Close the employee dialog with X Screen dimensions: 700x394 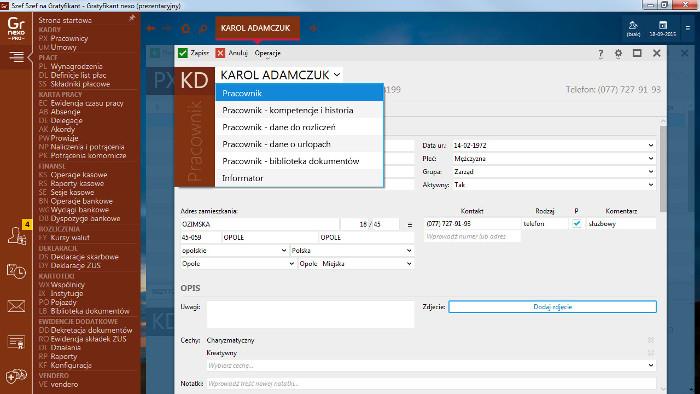(656, 53)
